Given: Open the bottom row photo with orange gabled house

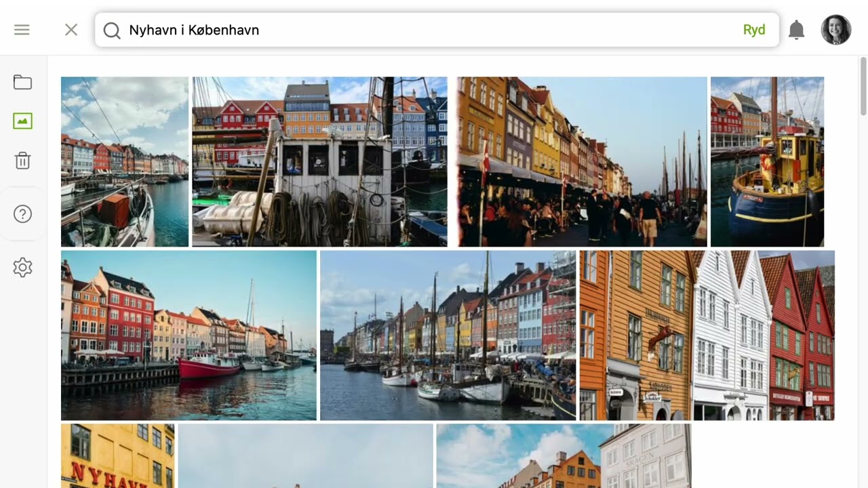Looking at the screenshot, I should 564,456.
